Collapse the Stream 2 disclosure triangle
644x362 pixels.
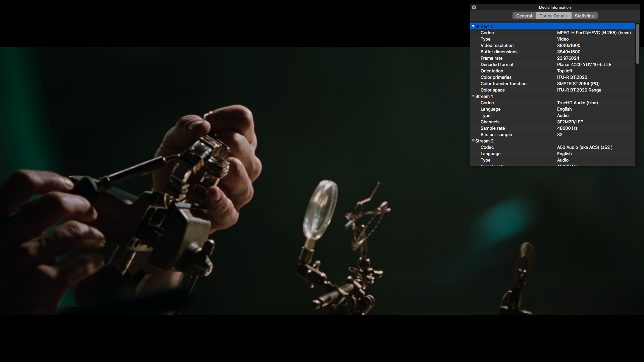point(473,141)
